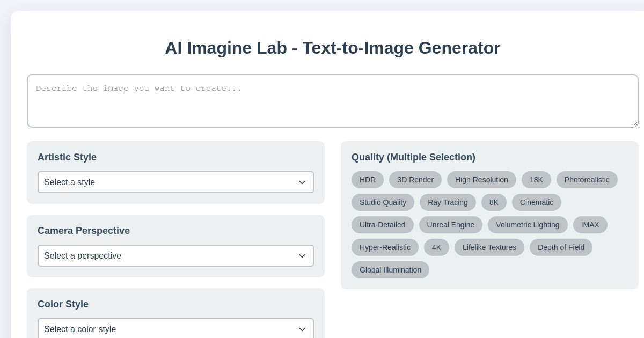This screenshot has height=338, width=644.
Task: Toggle the Unreal Engine quality tag
Action: click(x=451, y=225)
